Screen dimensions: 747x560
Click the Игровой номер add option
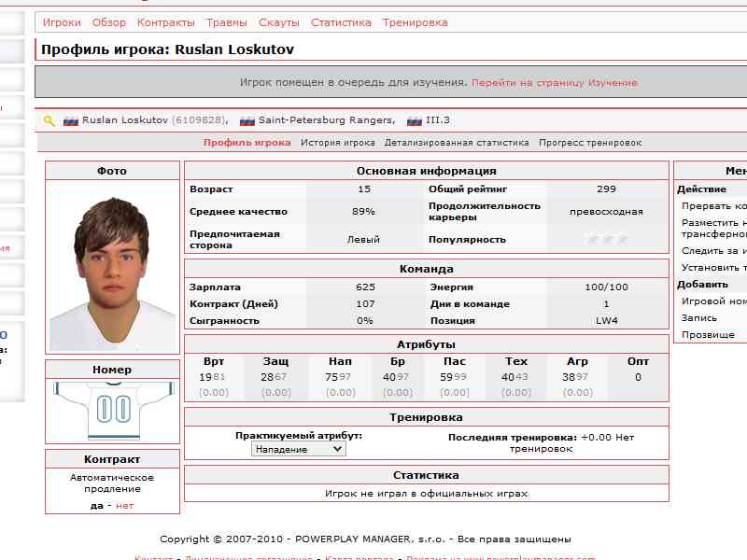[714, 301]
